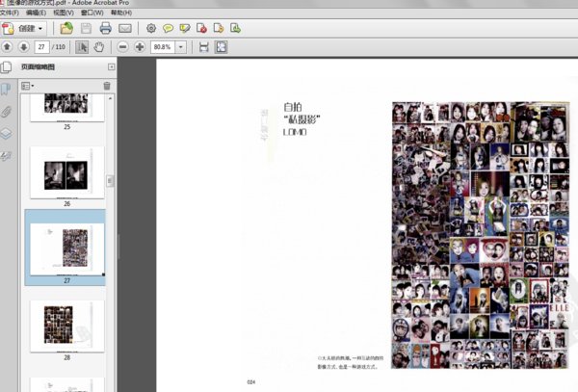Click the page number field showing 27
This screenshot has height=392, width=578.
[41, 47]
